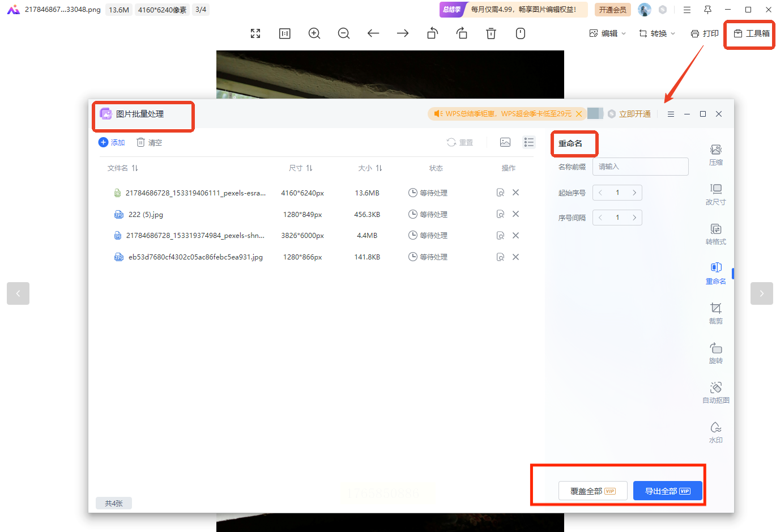Select the 222 (5).jpg file name
The width and height of the screenshot is (776, 532).
coord(146,215)
